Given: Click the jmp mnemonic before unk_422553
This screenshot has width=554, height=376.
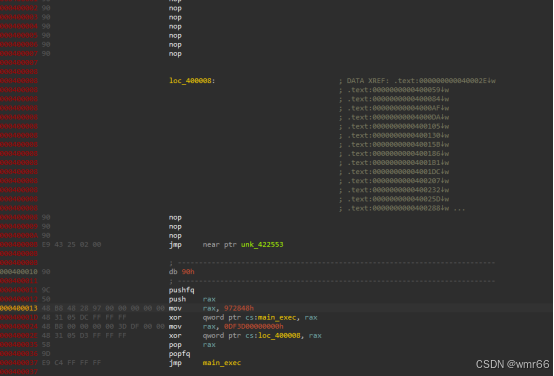Looking at the screenshot, I should (x=175, y=245).
